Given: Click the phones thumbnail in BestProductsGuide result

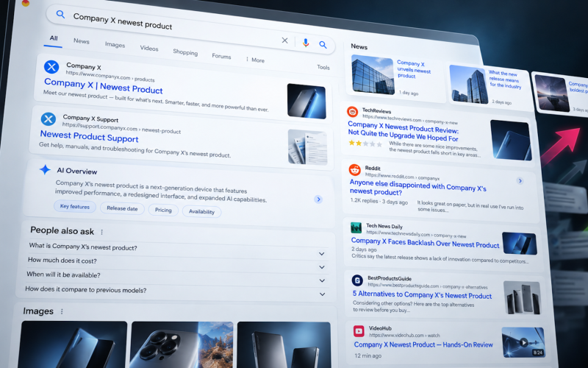Looking at the screenshot, I should pos(522,298).
